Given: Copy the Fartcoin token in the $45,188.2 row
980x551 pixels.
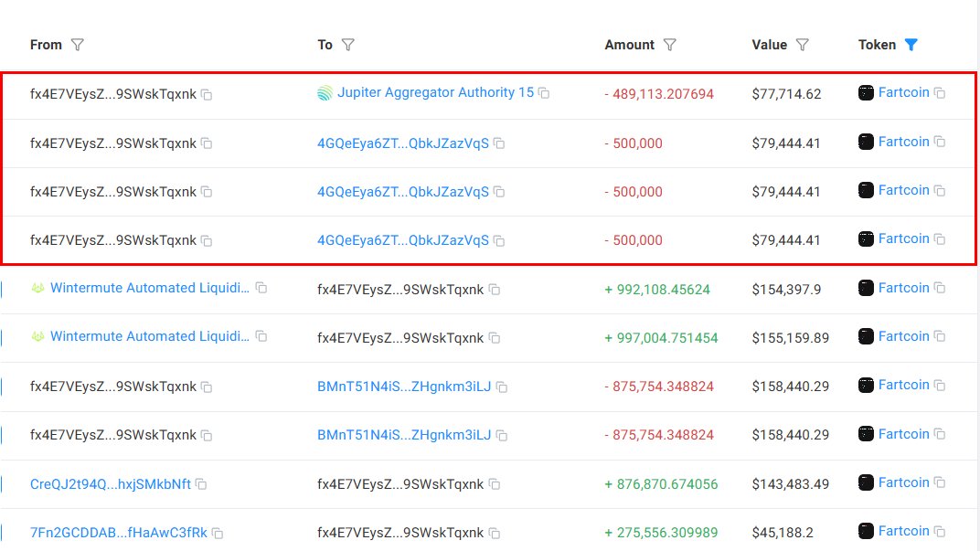Looking at the screenshot, I should coord(940,532).
